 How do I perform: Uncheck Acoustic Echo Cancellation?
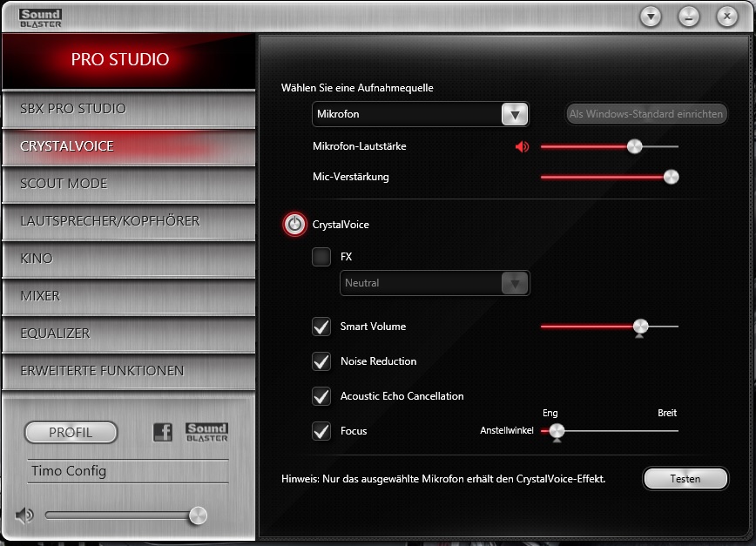click(321, 396)
